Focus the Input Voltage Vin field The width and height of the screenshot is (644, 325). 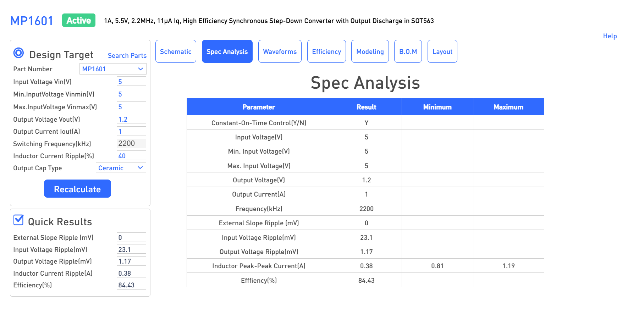(x=131, y=81)
